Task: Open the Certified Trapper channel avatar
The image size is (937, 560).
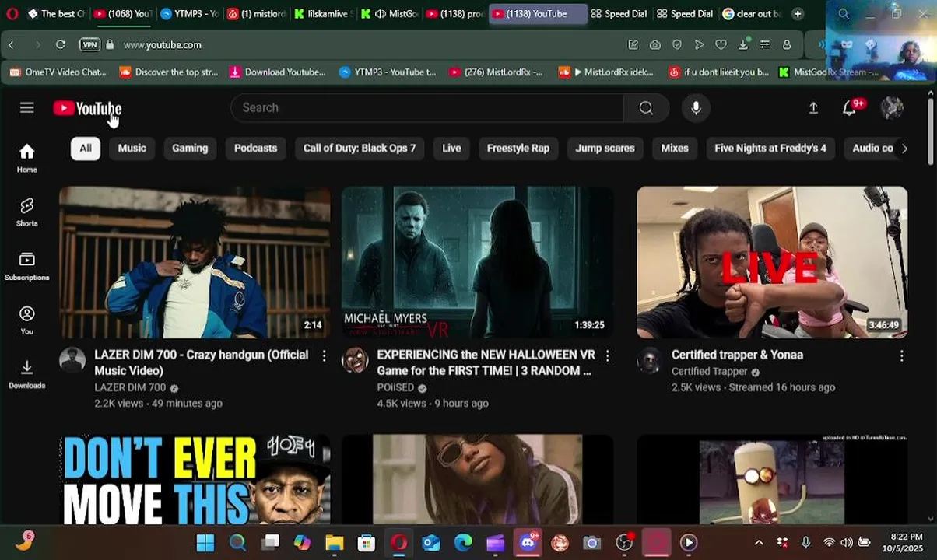Action: 650,360
